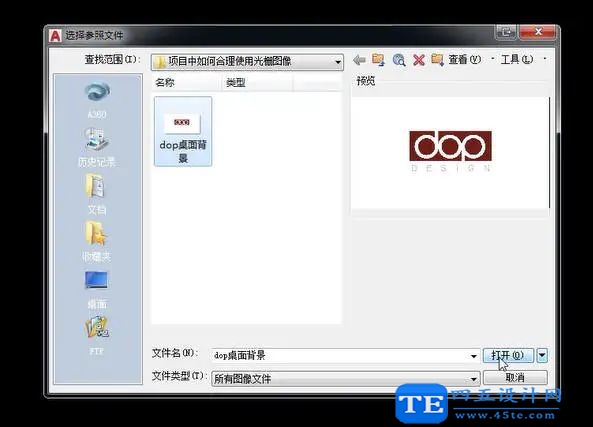The width and height of the screenshot is (593, 427).
Task: Open the FTP location shortcut
Action: click(97, 335)
